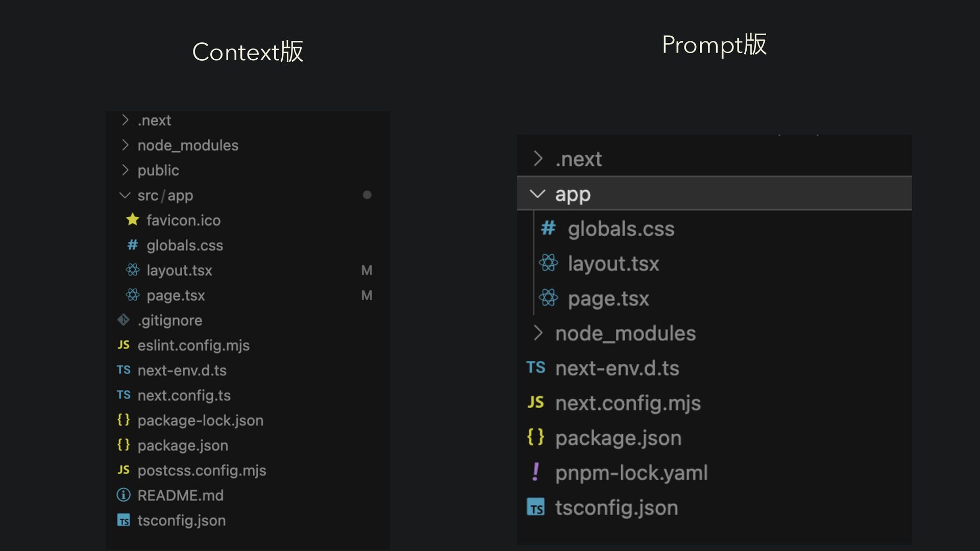Click the M status badge beside left layout.tsx
980x551 pixels.
tap(366, 270)
